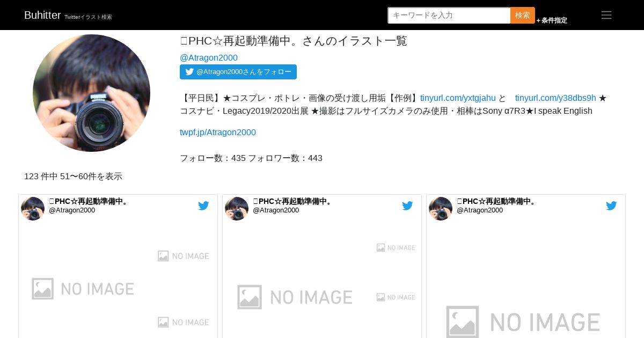The height and width of the screenshot is (338, 644).
Task: Click author name on third card
Action: (496, 201)
